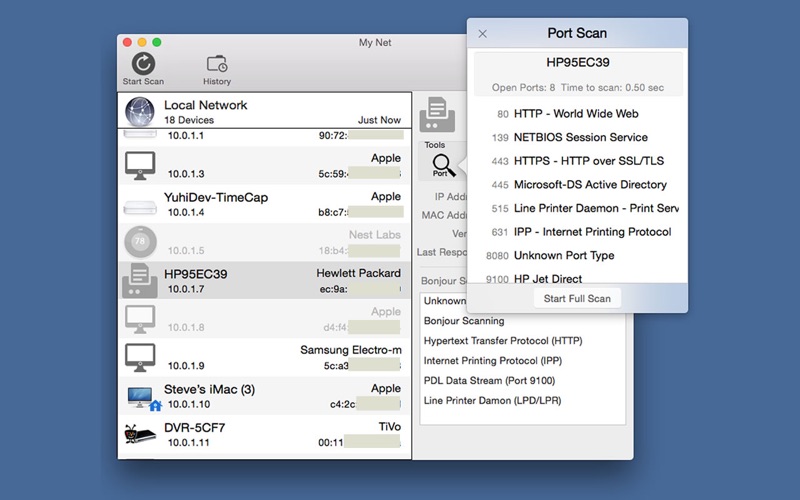The width and height of the screenshot is (800, 500).
Task: Click the Open Ports: 8 summary text
Action: pos(523,88)
